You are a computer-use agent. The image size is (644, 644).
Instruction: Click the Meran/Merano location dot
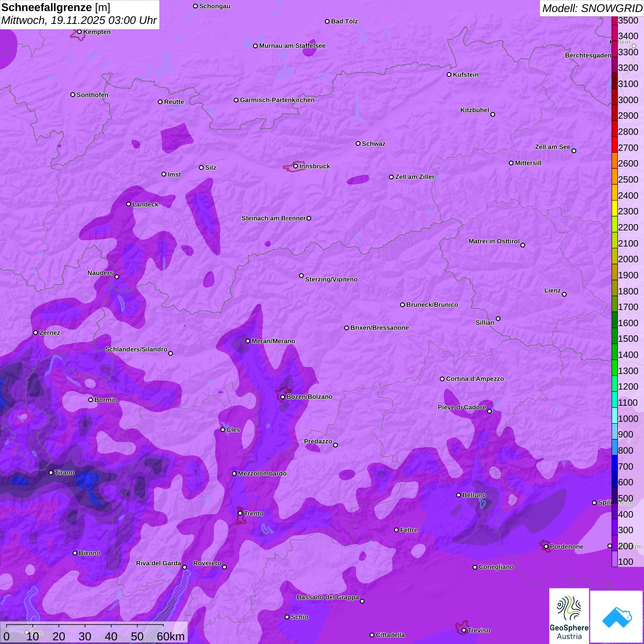248,341
